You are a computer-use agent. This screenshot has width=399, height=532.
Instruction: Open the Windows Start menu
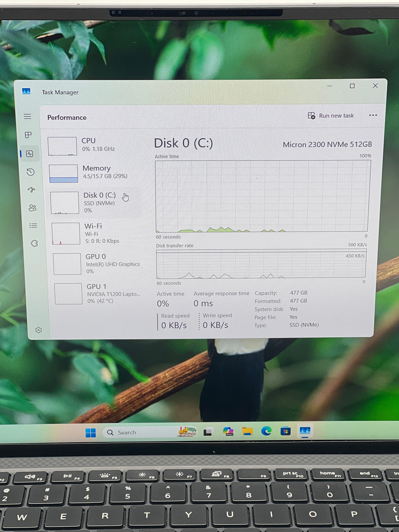point(91,433)
